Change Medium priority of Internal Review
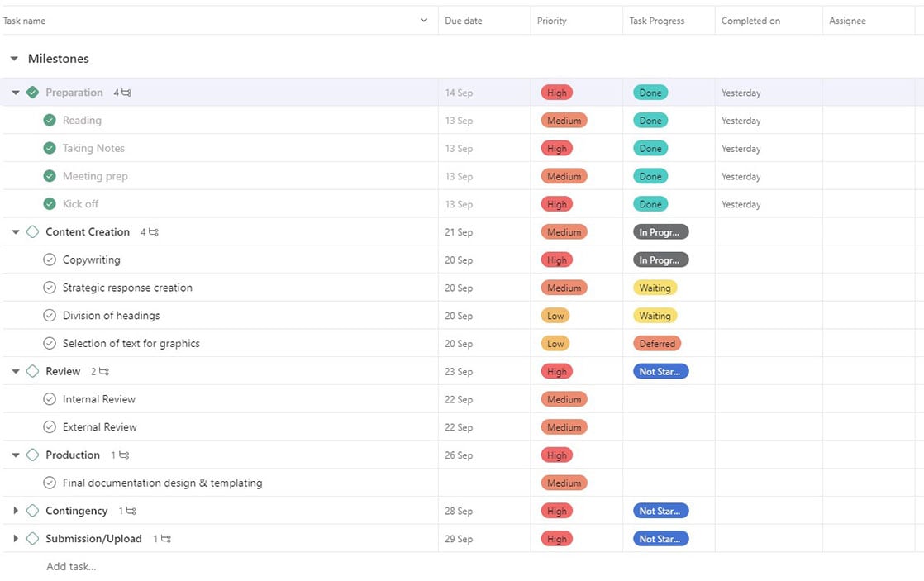The height and width of the screenshot is (581, 924). point(564,399)
